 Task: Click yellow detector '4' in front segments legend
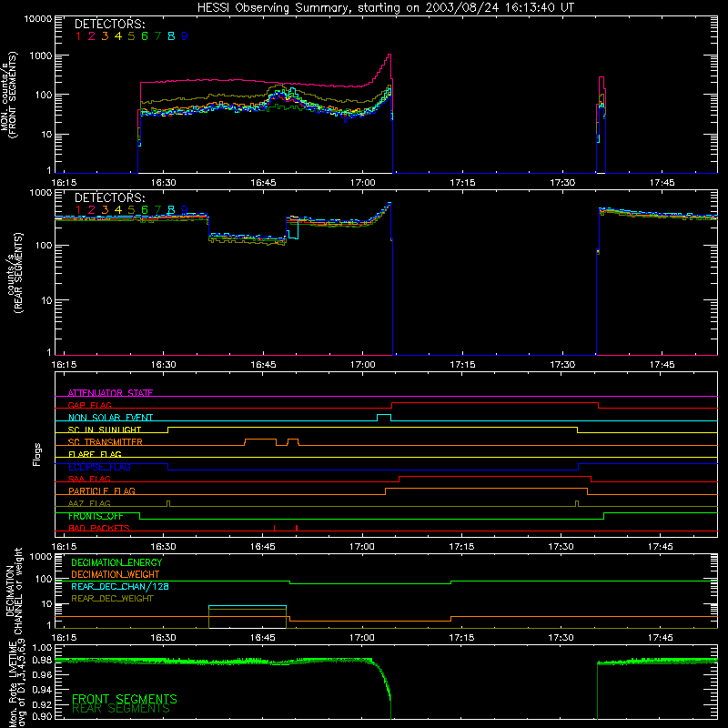(118, 36)
